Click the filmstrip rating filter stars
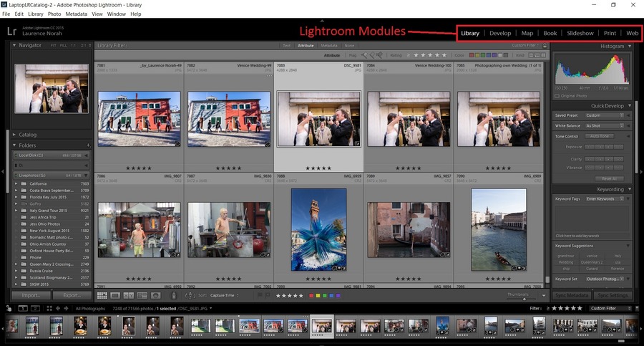Image resolution: width=644 pixels, height=346 pixels. click(567, 308)
